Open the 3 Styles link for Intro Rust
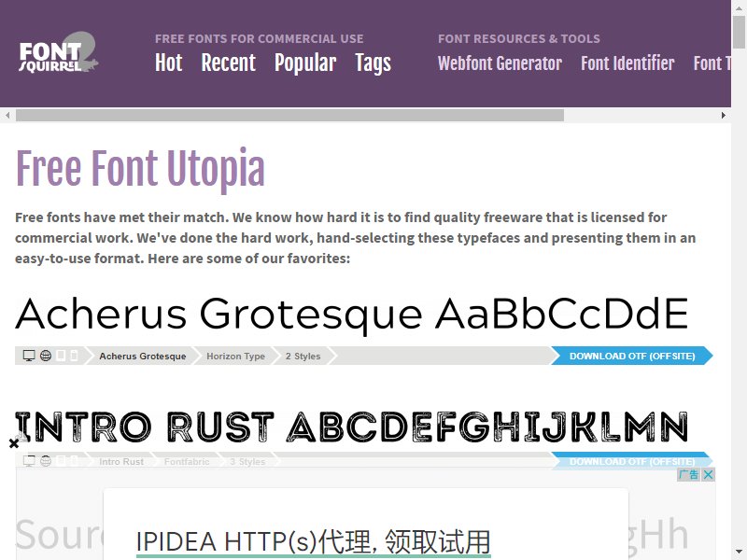The width and height of the screenshot is (747, 560). 247,461
